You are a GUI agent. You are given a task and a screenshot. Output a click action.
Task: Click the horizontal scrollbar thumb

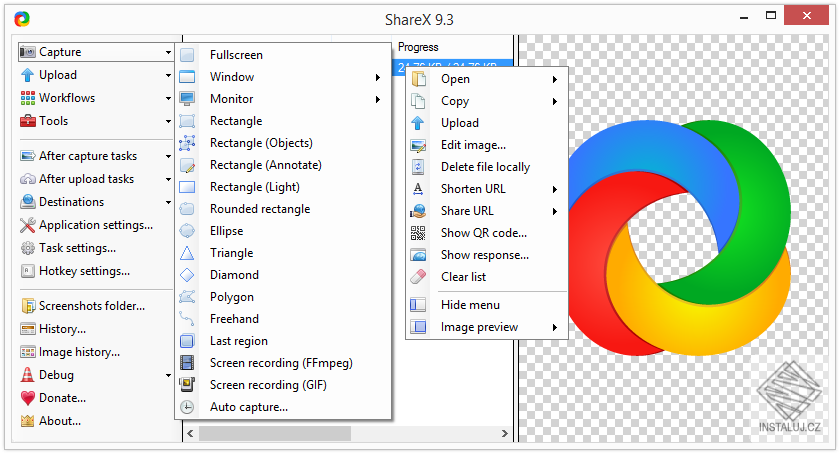(275, 433)
